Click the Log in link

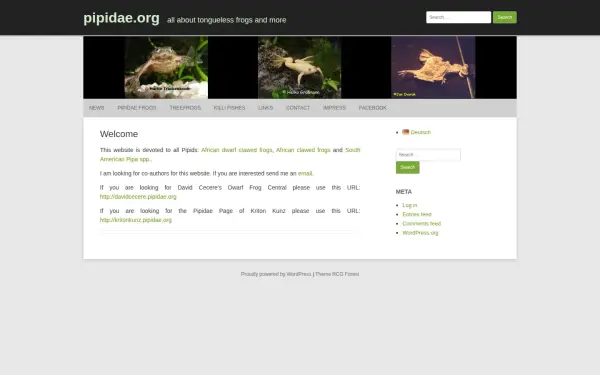pos(410,205)
